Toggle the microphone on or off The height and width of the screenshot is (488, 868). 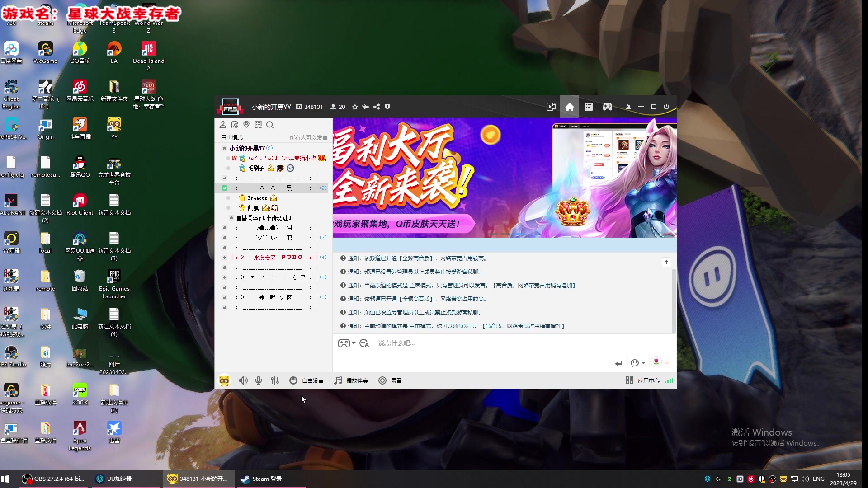click(258, 380)
